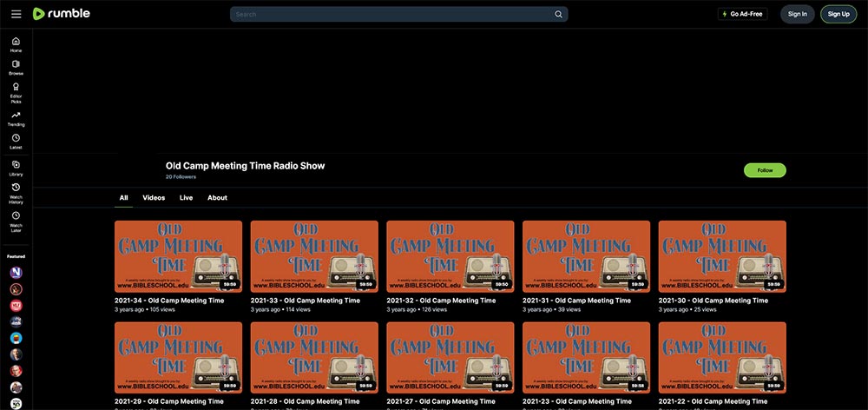Click the Sign In button

point(797,14)
